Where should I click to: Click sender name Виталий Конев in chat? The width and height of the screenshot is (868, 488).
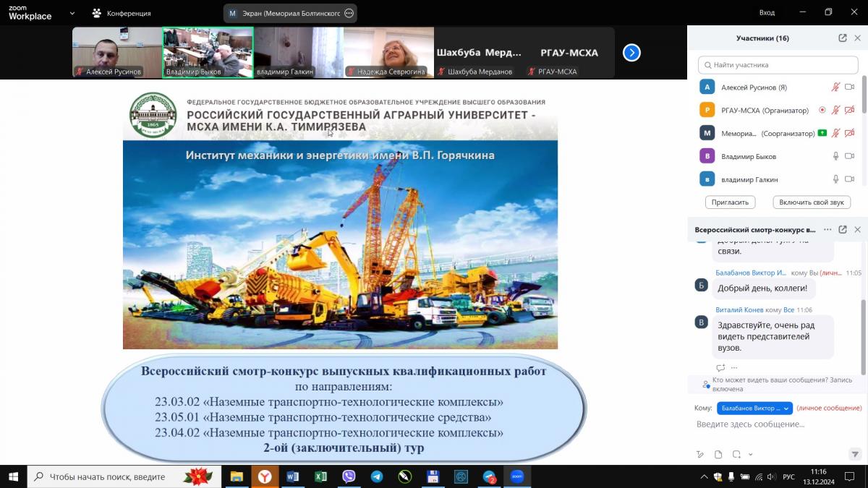[x=739, y=309]
